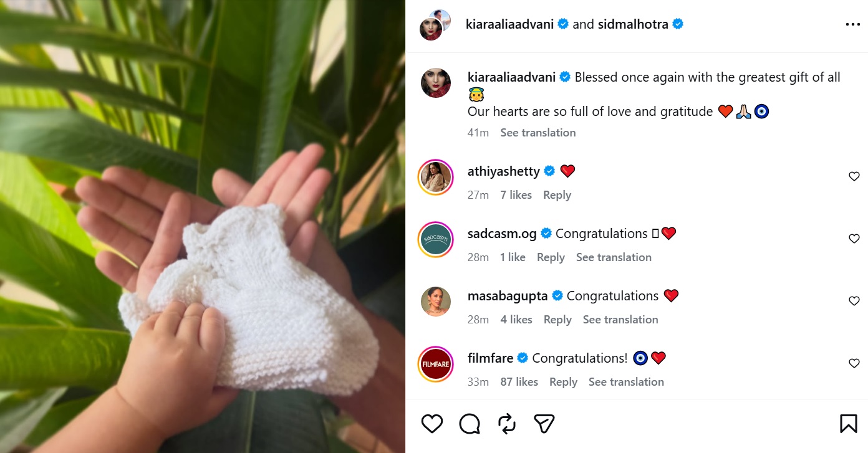
Task: Like sadcasm.og's comment heart
Action: tap(854, 239)
